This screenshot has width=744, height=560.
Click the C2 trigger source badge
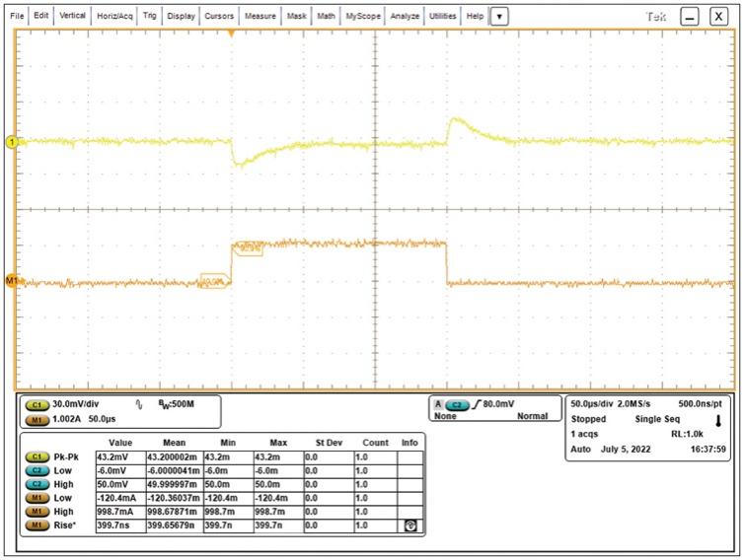click(x=457, y=404)
